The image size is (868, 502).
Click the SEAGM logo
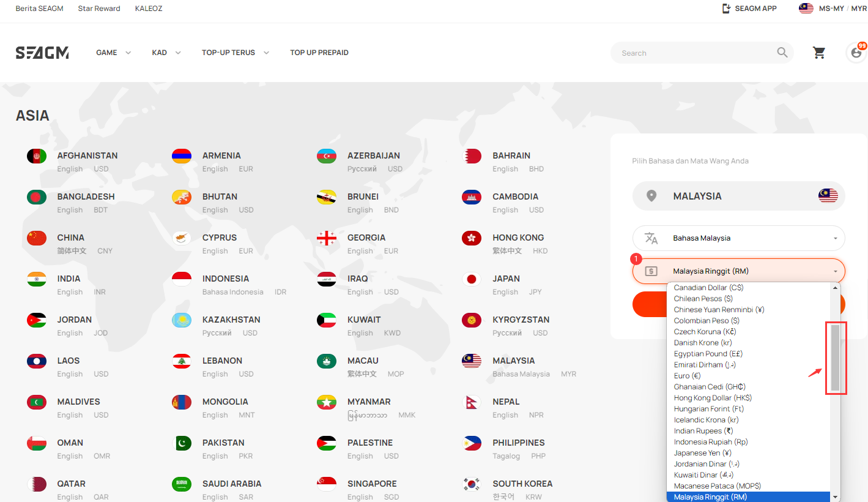pyautogui.click(x=42, y=53)
